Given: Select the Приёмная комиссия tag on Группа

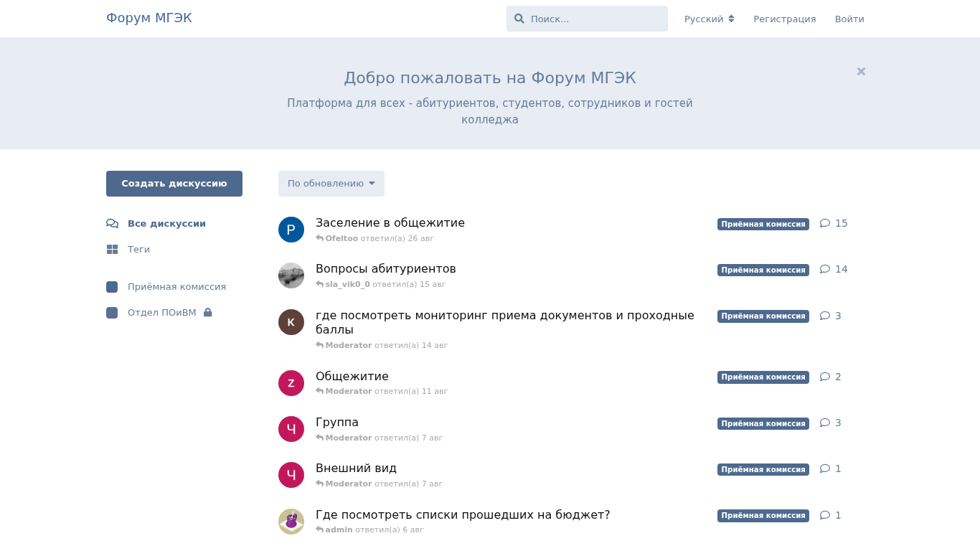Looking at the screenshot, I should click(x=763, y=423).
